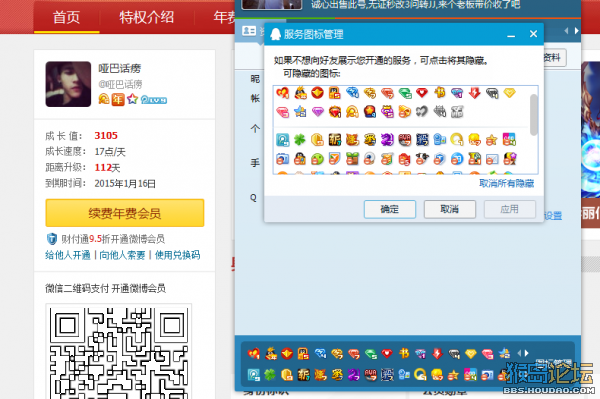Open green clover icon in bottom icon bar
The image size is (600, 399).
pos(270,375)
